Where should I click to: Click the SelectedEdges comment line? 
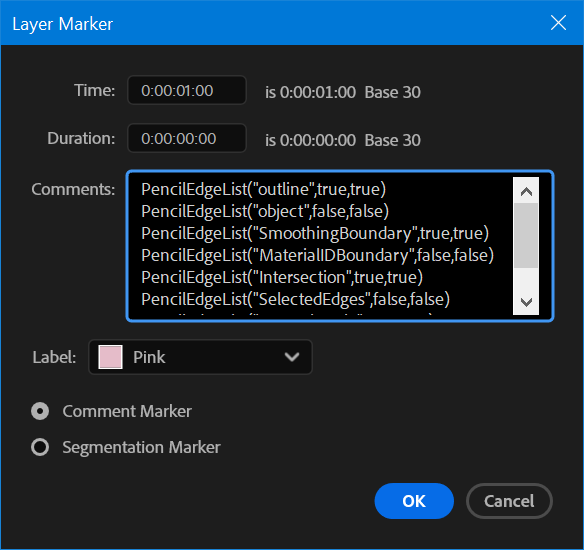tap(295, 299)
